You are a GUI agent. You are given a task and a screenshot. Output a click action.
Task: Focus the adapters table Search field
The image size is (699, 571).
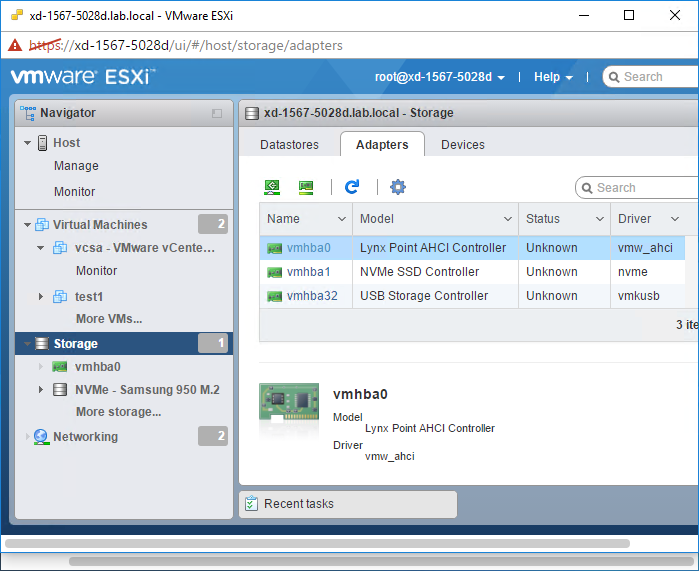click(x=637, y=188)
